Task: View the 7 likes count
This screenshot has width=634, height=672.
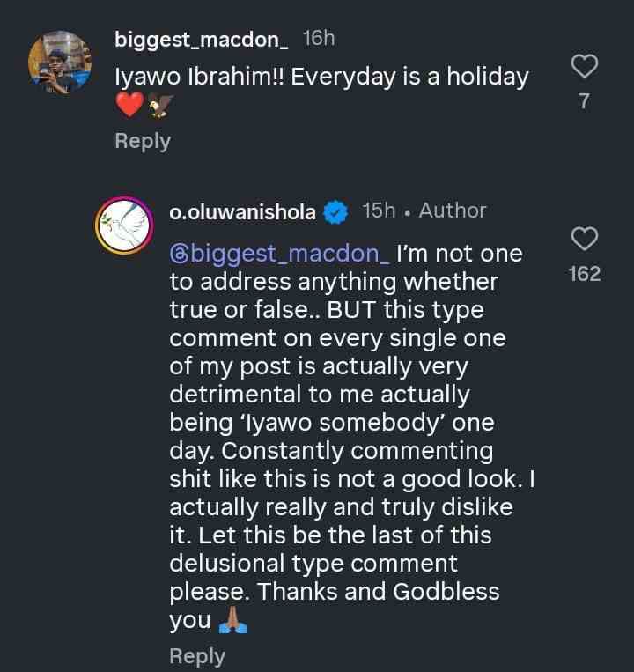Action: pyautogui.click(x=585, y=101)
